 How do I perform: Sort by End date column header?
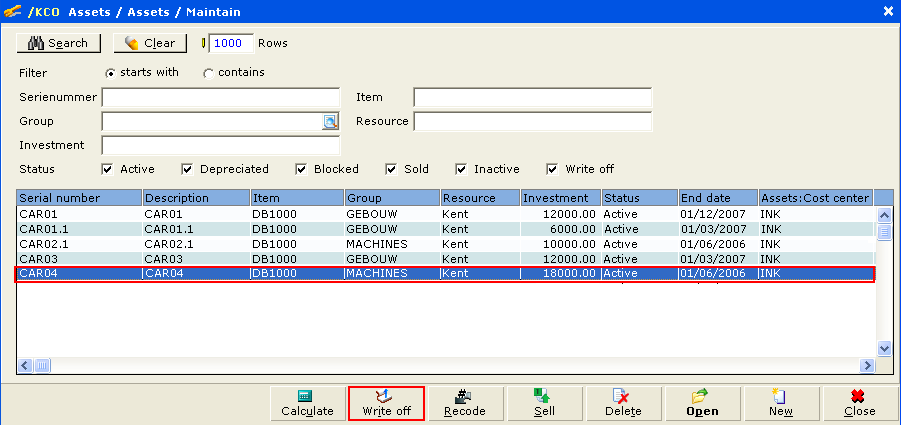click(x=718, y=198)
